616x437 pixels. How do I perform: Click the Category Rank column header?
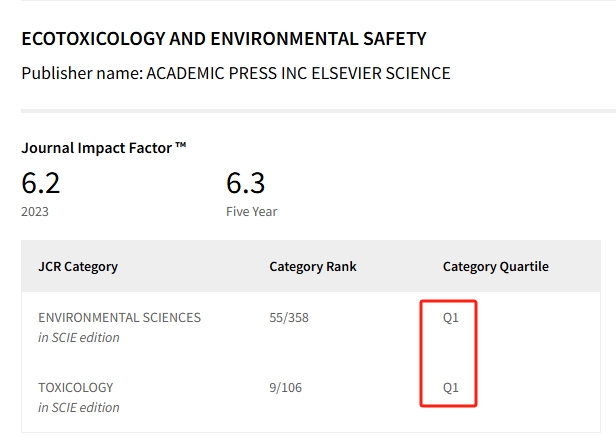313,267
